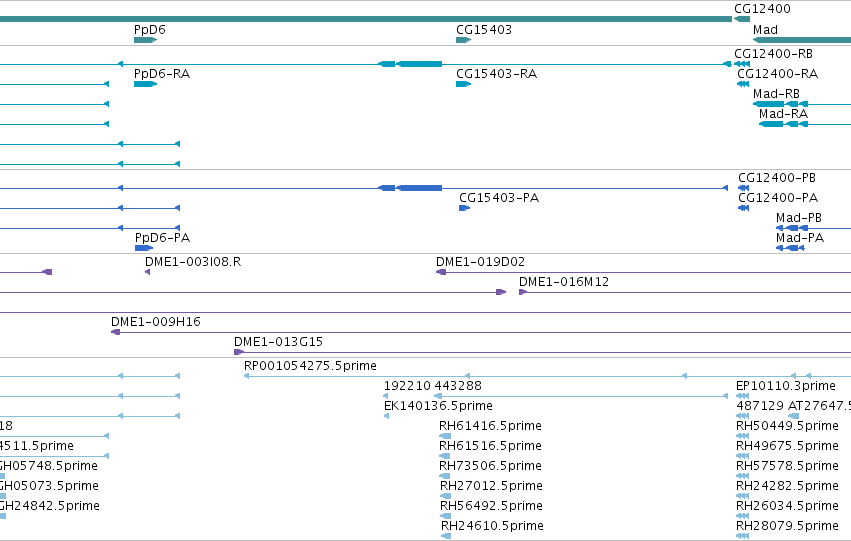Click the RH24282.5prime EST label
Image resolution: width=851 pixels, height=541 pixels.
(787, 487)
